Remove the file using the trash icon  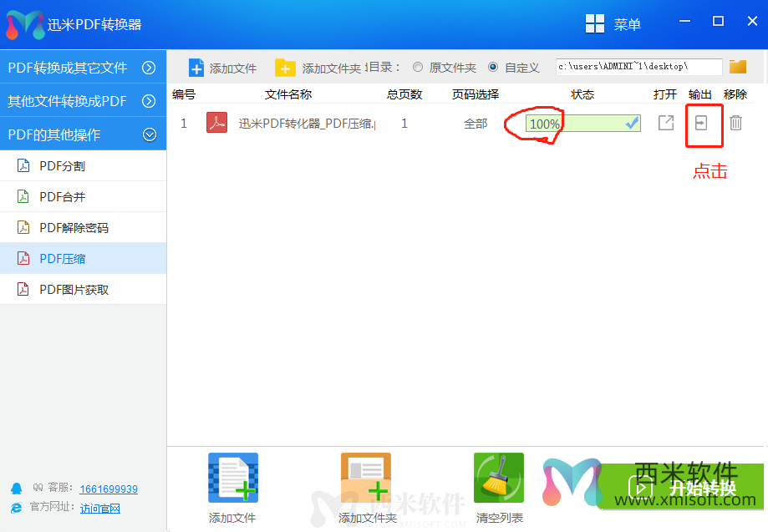[735, 122]
